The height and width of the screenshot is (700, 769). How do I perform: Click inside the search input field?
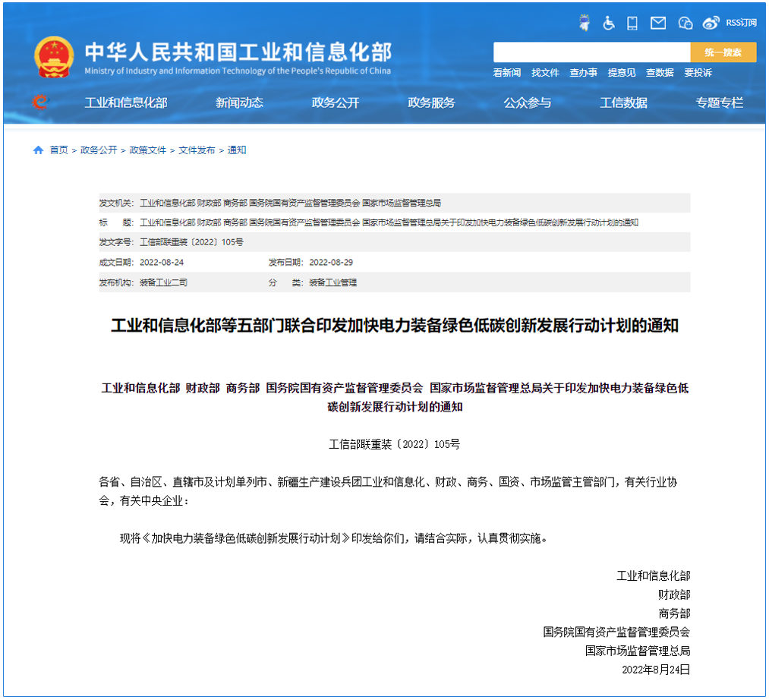pos(592,52)
